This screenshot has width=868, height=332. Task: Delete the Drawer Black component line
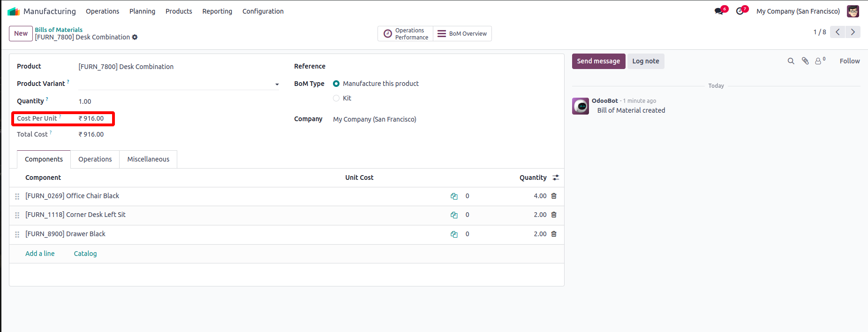[x=554, y=234]
